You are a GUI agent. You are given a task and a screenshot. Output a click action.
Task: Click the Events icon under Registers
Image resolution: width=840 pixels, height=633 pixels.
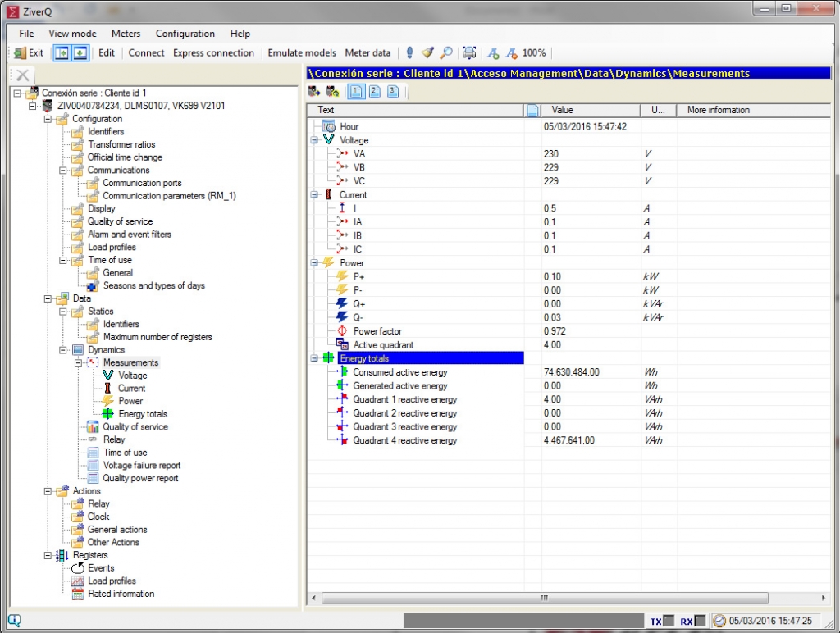tap(78, 567)
